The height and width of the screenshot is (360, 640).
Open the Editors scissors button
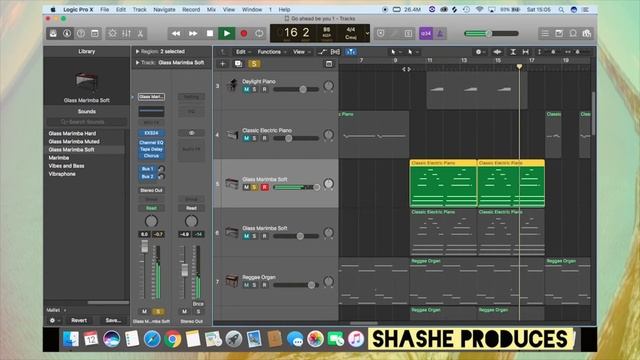click(140, 33)
